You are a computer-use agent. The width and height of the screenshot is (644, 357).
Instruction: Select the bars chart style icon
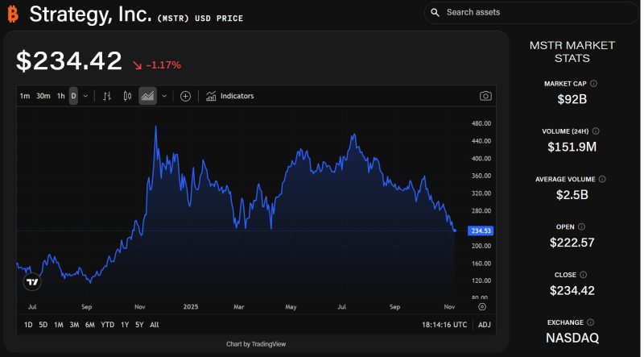coord(107,96)
